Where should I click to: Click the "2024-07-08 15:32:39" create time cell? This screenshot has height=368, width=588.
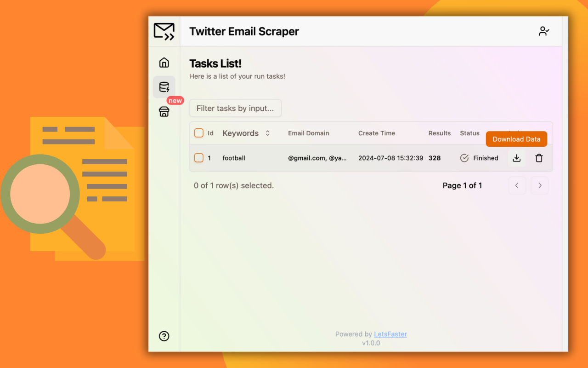click(x=391, y=158)
